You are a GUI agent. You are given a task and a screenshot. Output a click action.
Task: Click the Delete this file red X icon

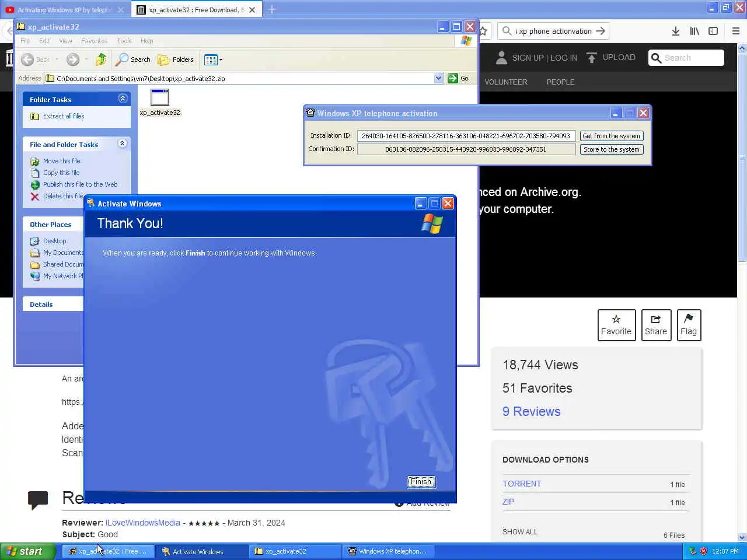(x=35, y=196)
